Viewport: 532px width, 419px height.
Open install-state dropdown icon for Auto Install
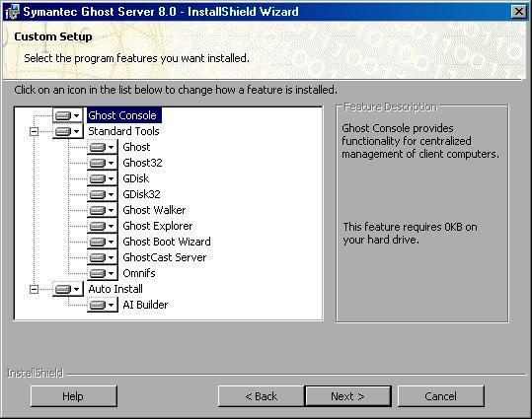(x=67, y=289)
